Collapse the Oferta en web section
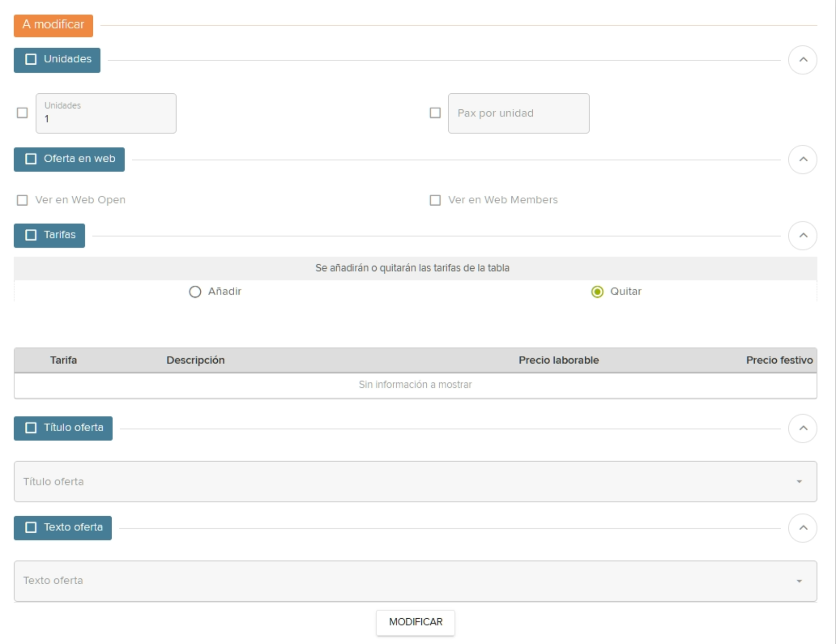 click(x=802, y=160)
